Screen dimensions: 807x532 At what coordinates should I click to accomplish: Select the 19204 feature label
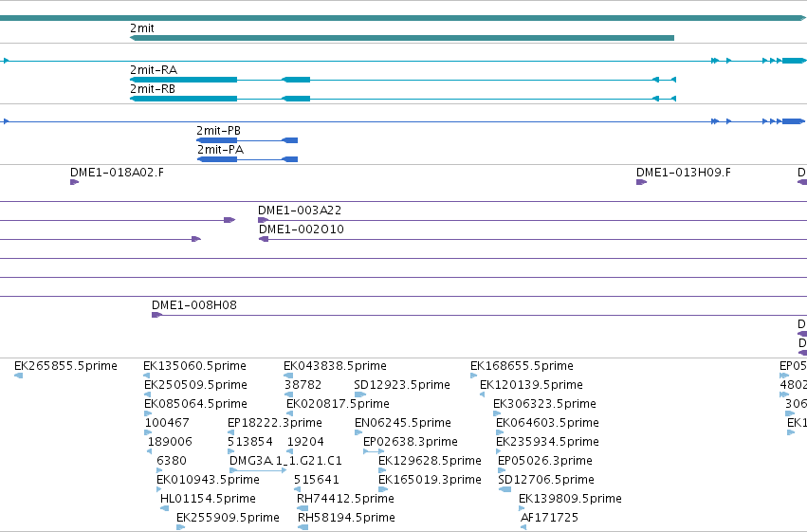[305, 442]
